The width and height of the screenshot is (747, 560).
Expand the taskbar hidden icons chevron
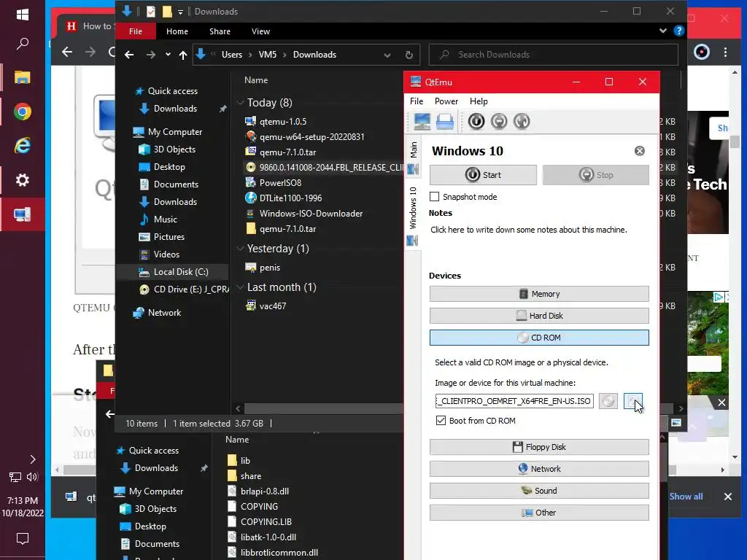click(32, 459)
